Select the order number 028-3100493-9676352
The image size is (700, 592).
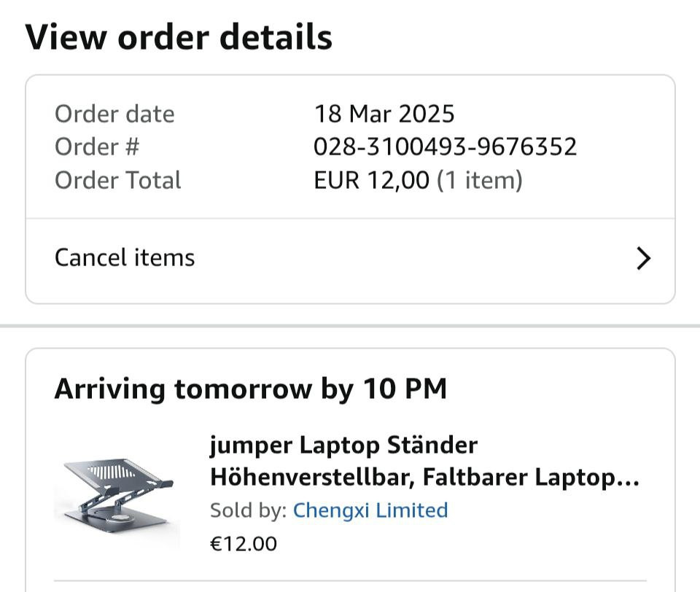pos(445,147)
